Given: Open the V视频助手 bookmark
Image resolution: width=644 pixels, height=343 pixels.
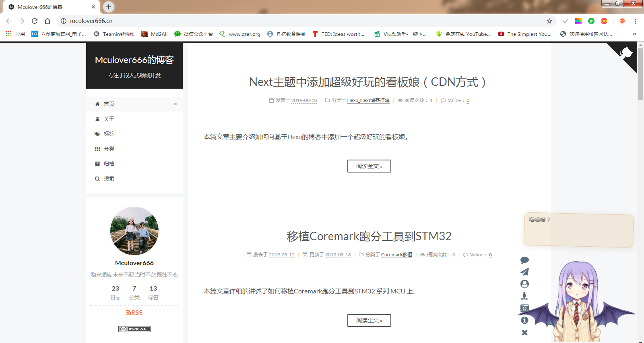Looking at the screenshot, I should pos(401,34).
